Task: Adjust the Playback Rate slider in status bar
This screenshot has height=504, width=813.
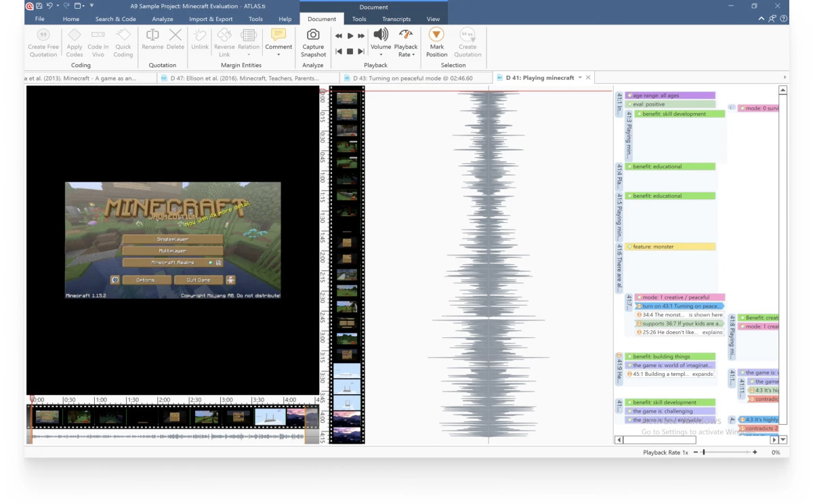Action: coord(704,452)
